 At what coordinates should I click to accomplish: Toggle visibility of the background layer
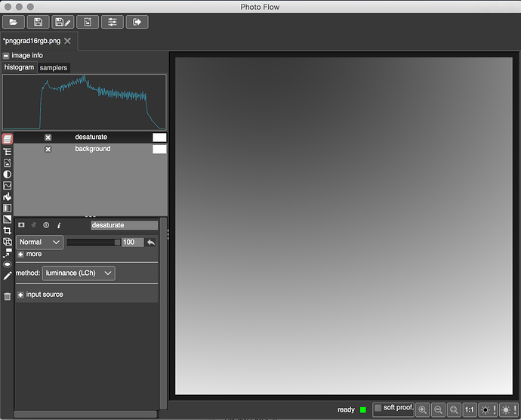pos(48,150)
